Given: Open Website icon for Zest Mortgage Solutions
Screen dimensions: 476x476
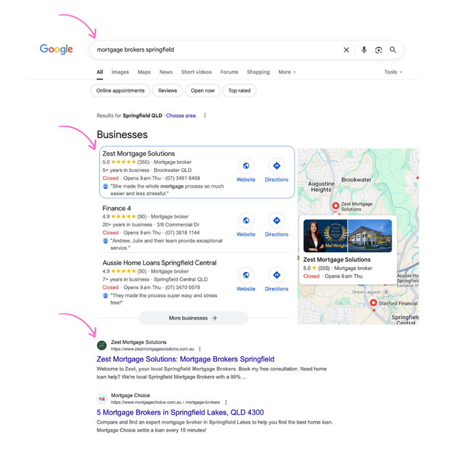Looking at the screenshot, I should (246, 166).
